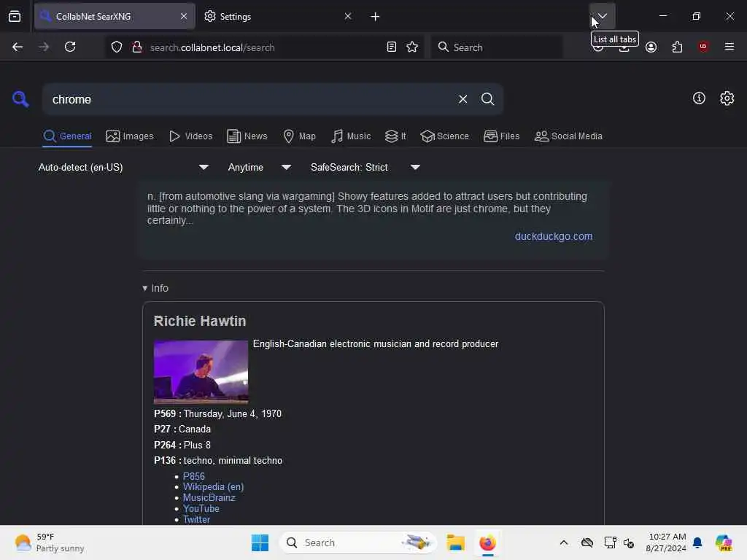Screen dimensions: 747x560
Task: Open the YouTube link
Action: coord(201,508)
